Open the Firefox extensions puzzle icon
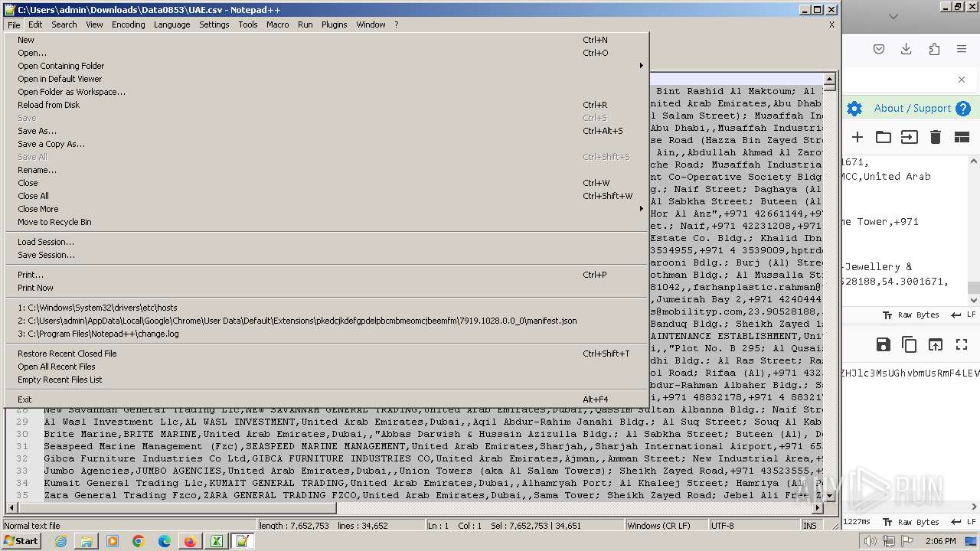The image size is (980, 551). pos(934,49)
